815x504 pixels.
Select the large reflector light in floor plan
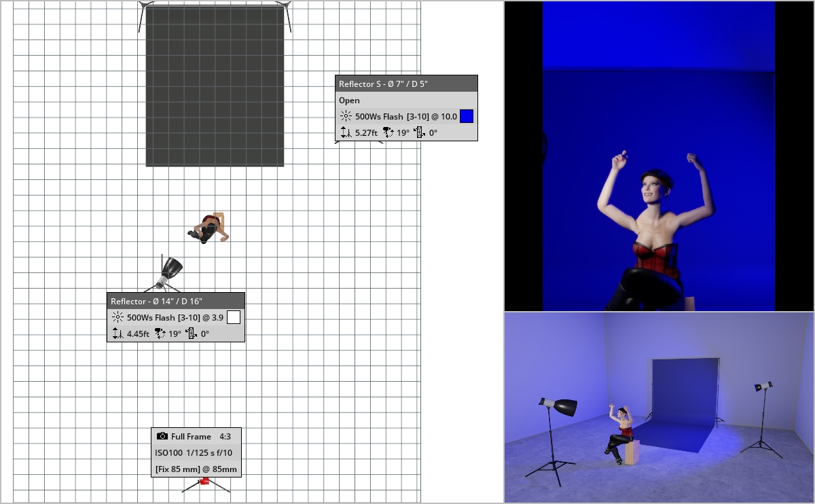coord(168,271)
